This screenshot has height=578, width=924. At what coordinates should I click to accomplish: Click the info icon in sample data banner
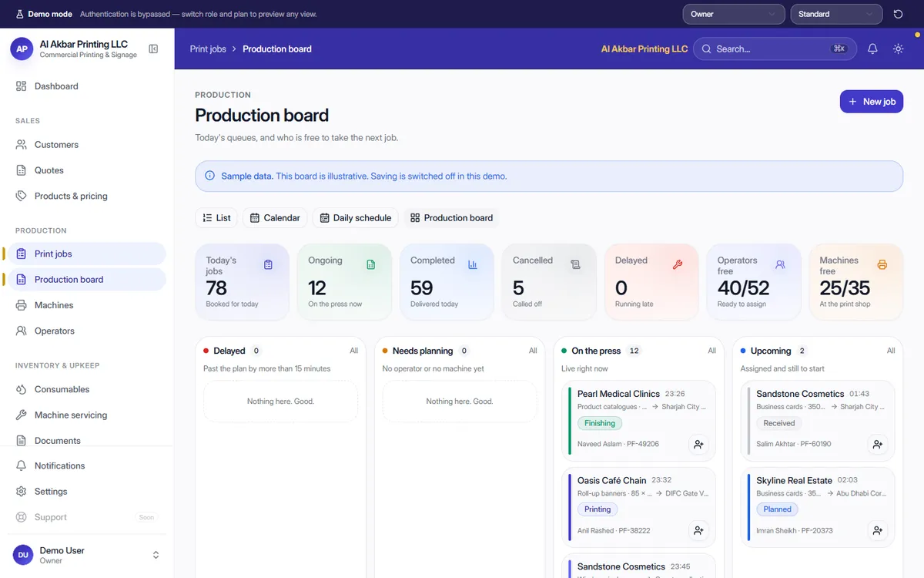click(210, 176)
